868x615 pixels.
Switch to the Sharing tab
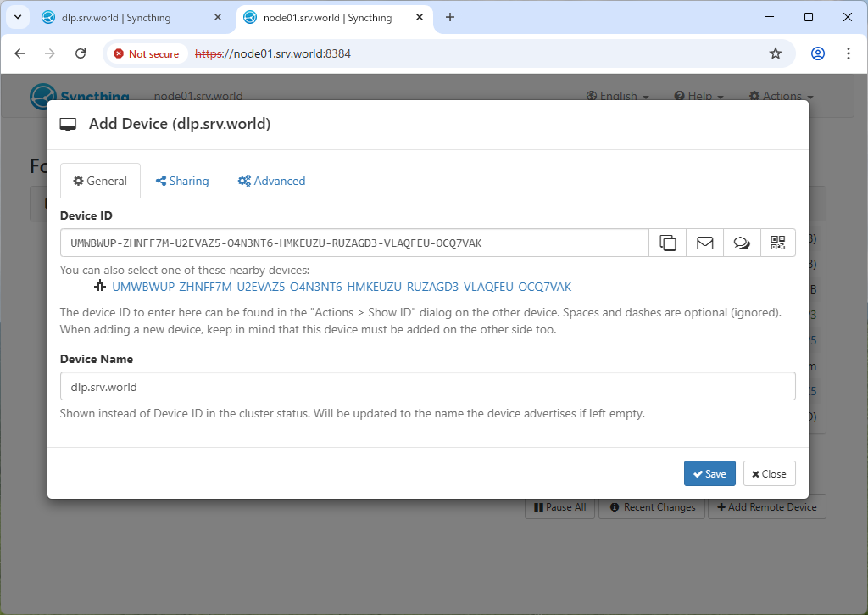click(x=182, y=181)
